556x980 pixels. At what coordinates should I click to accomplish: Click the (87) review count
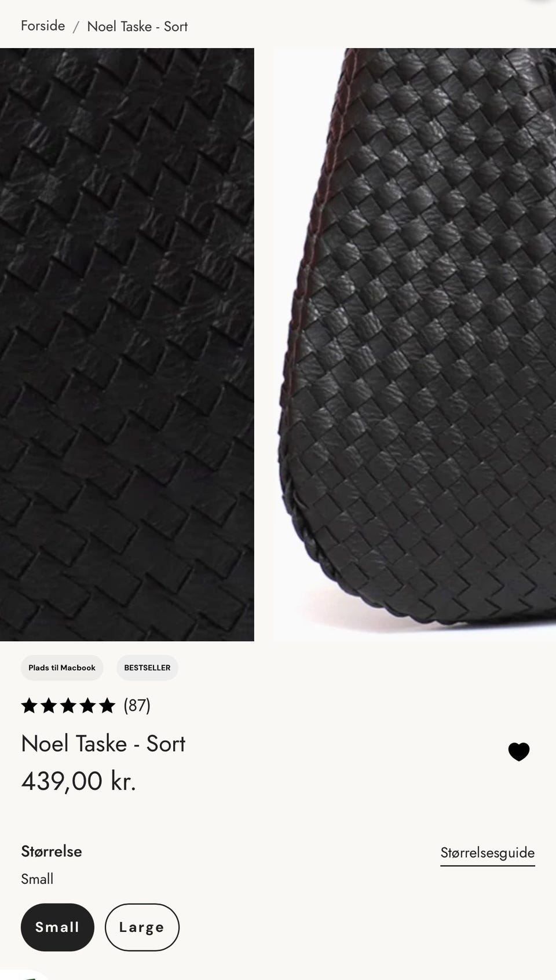137,705
